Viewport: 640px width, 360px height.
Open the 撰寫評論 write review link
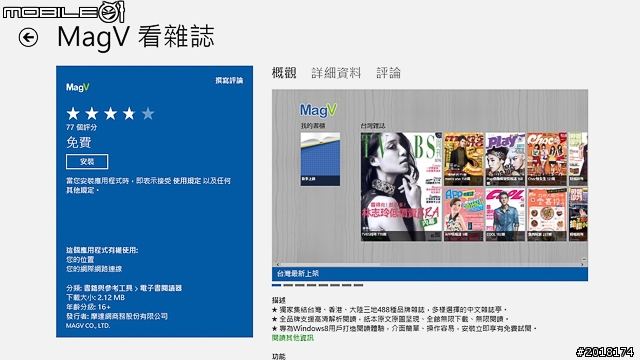coord(229,80)
